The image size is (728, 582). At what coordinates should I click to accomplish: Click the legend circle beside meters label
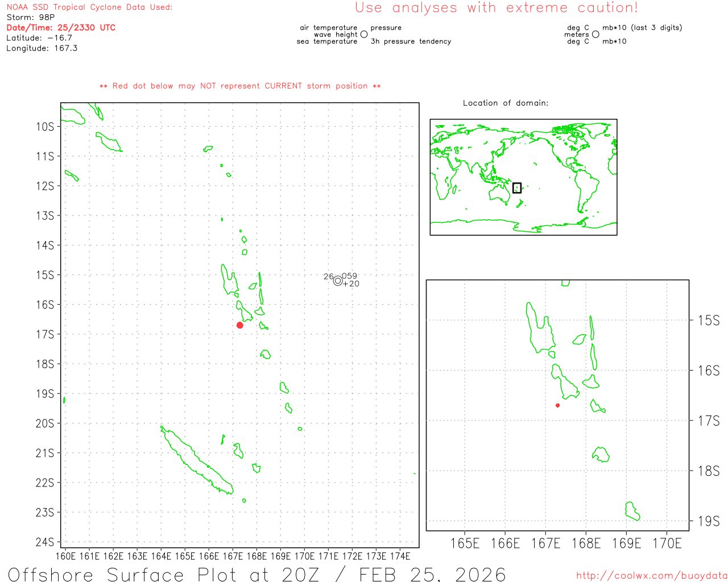595,35
